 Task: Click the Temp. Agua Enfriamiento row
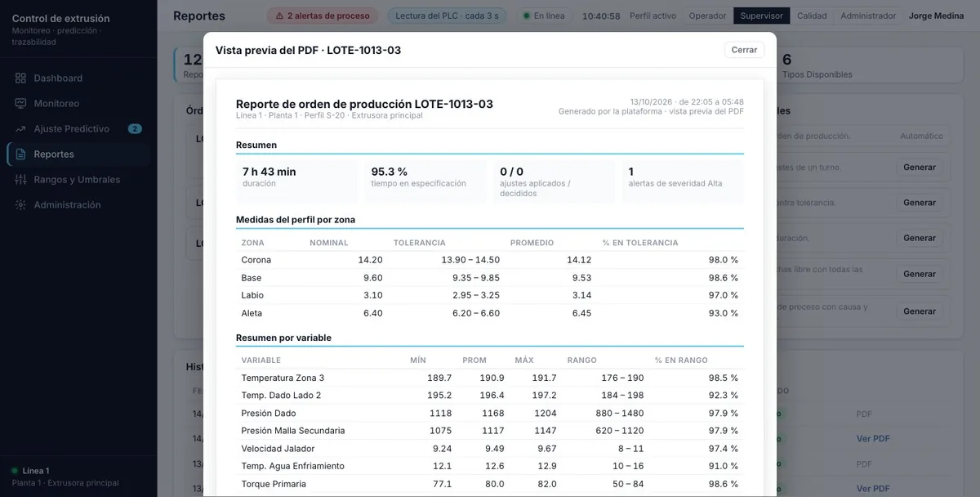click(x=490, y=466)
